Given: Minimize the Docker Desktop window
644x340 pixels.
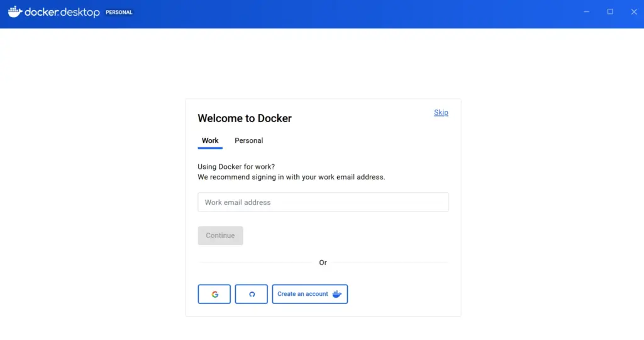Looking at the screenshot, I should click(587, 12).
